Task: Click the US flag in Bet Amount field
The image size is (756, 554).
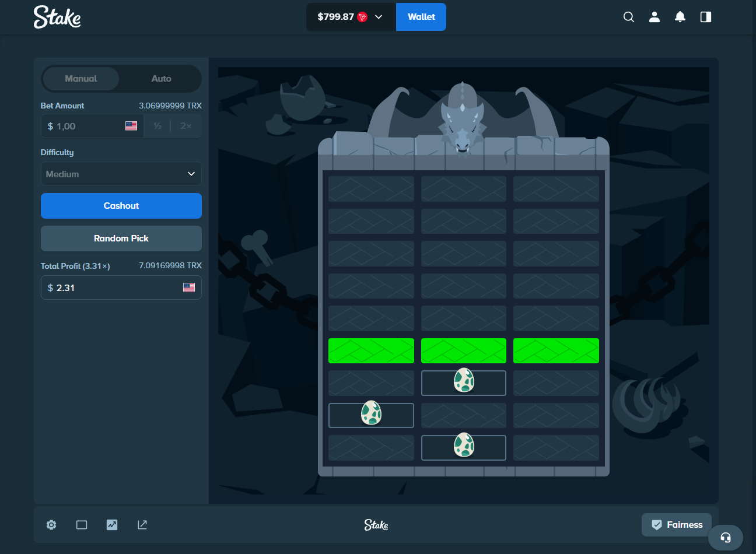Action: tap(131, 126)
